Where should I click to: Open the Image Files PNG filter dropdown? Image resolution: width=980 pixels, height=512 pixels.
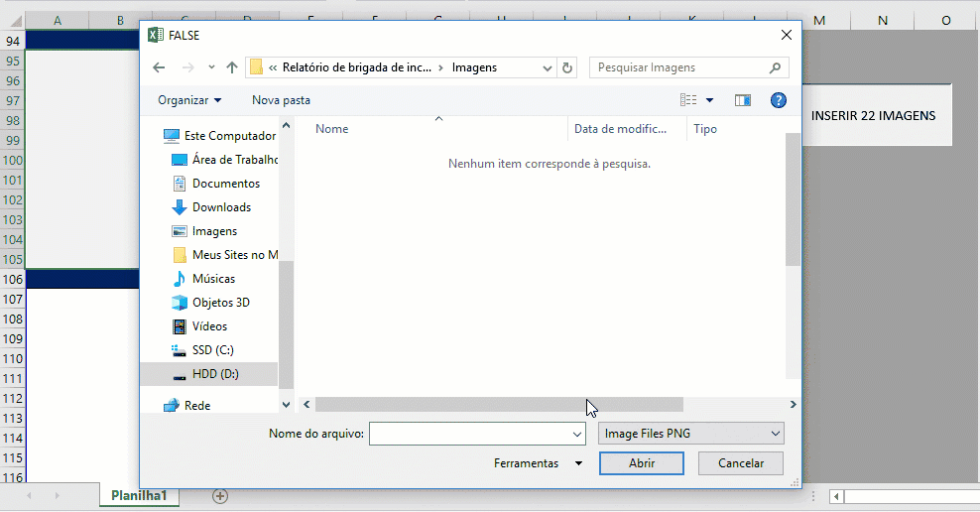pos(690,434)
